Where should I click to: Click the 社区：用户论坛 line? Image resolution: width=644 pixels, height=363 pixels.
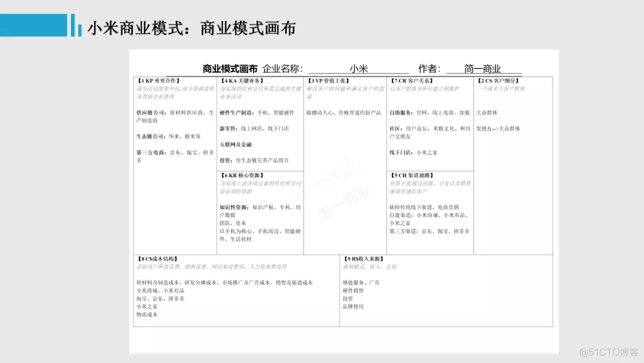(x=430, y=133)
